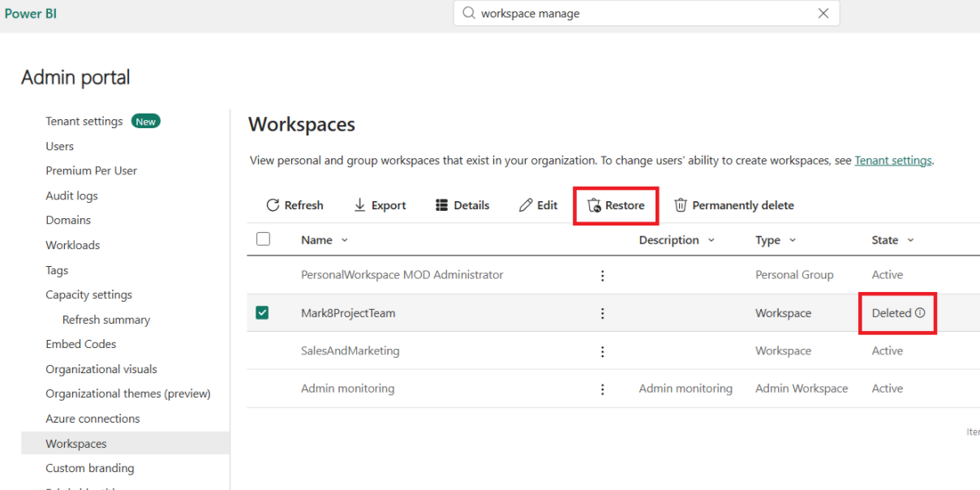Click the Workspace type cell of Mark8ProjectTeam
This screenshot has height=490, width=980.
click(x=783, y=313)
